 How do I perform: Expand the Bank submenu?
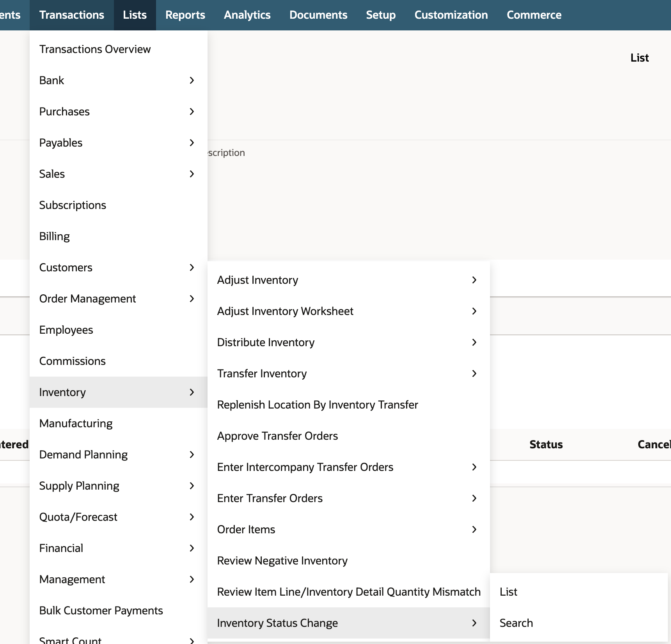pos(119,80)
